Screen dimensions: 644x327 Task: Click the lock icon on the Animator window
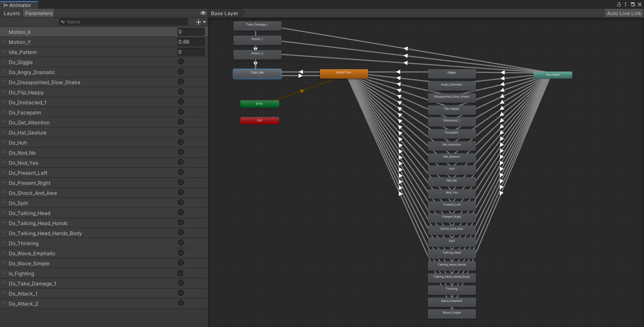point(619,4)
